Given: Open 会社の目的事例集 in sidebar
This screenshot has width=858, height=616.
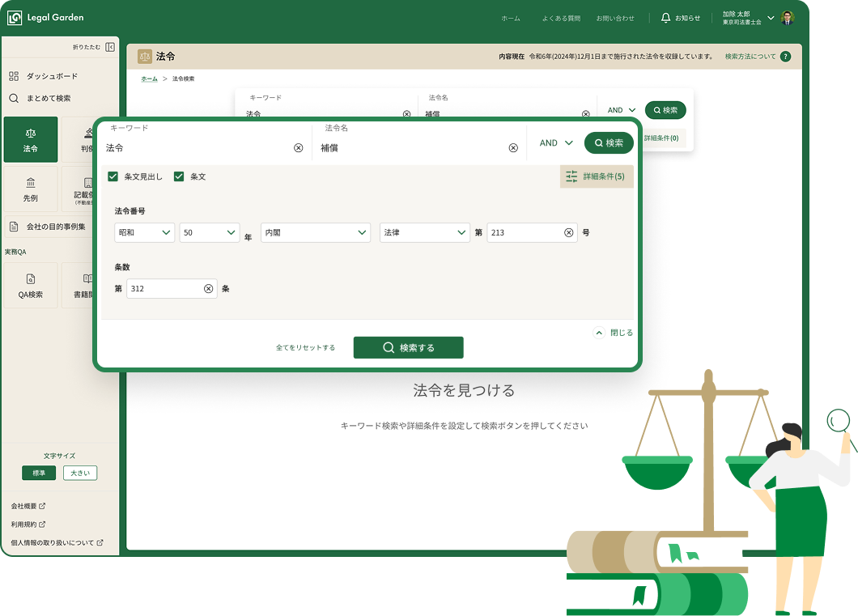Looking at the screenshot, I should 48,227.
